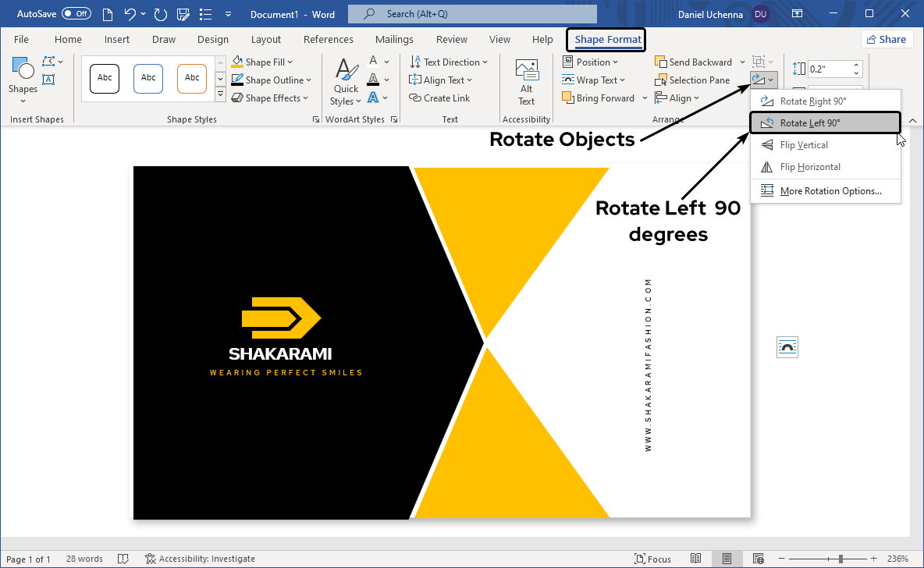Click the Selection Pane button
This screenshot has height=568, width=924.
pyautogui.click(x=692, y=80)
